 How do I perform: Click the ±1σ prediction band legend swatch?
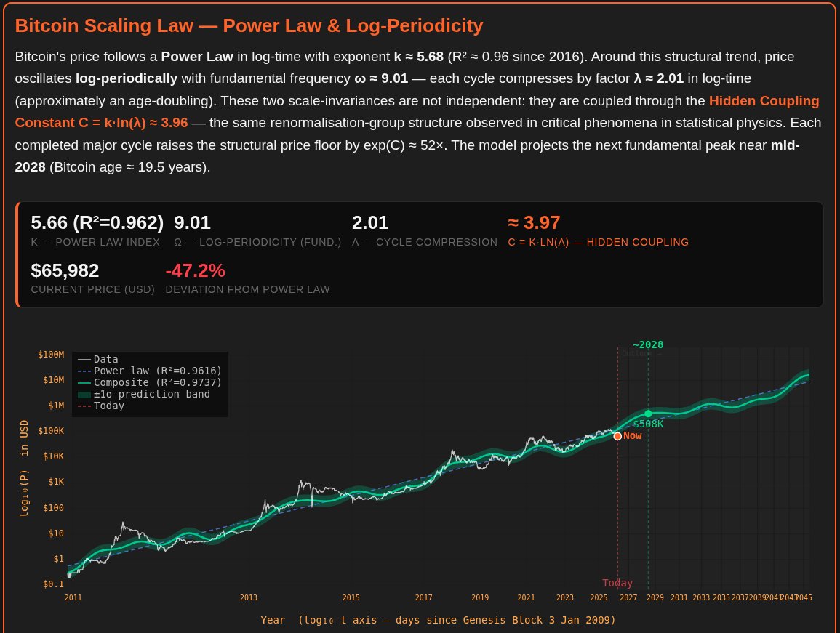(x=84, y=394)
